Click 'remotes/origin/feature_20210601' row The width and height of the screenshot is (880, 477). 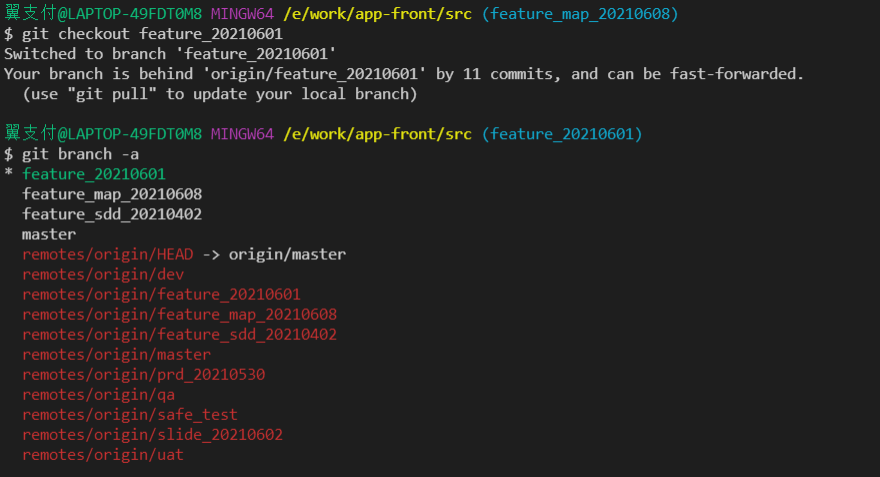tap(161, 295)
